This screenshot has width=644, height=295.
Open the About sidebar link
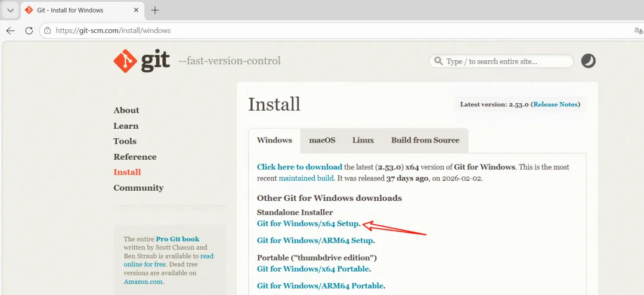coord(126,110)
